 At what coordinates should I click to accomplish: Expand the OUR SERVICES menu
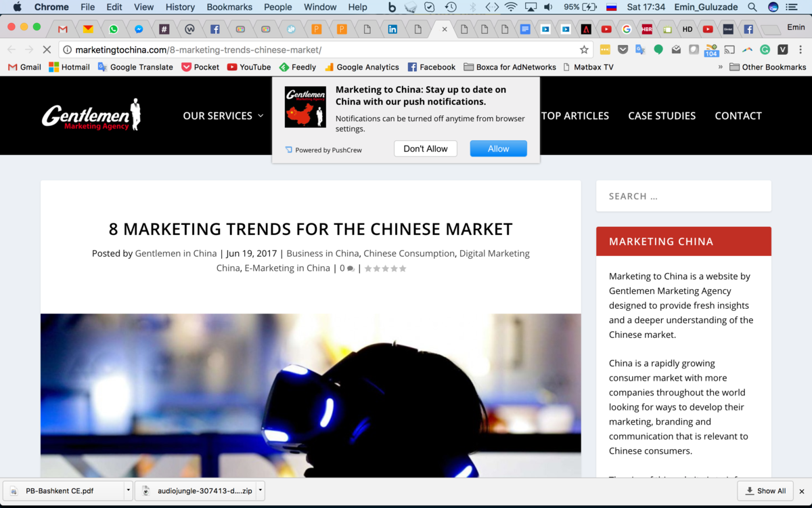(223, 116)
